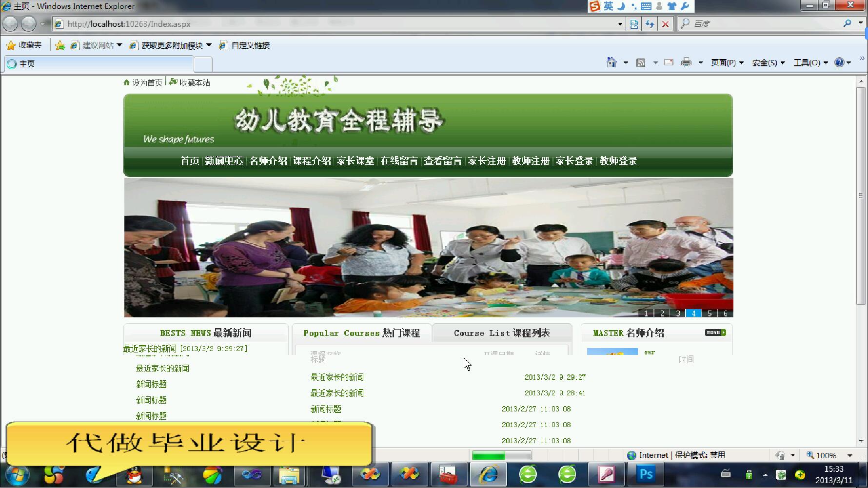
Task: Open the 建议网站 dropdown arrow
Action: 119,45
